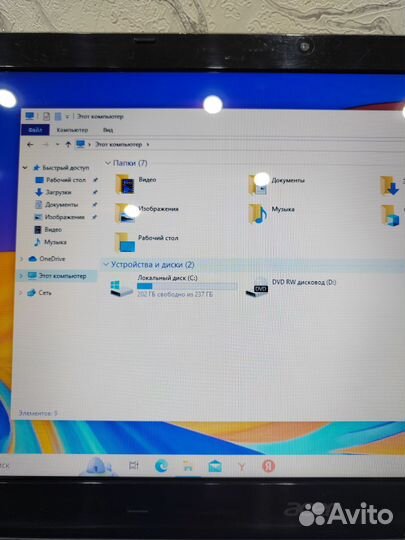This screenshot has width=405, height=540.
Task: Select Быстрый доступ in navigation pane
Action: (x=65, y=168)
